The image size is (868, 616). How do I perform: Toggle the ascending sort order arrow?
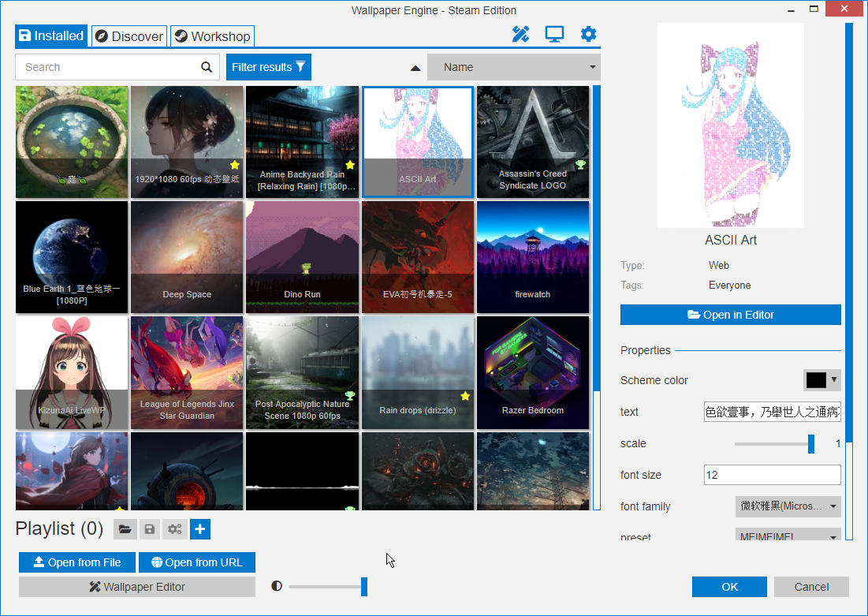[x=415, y=68]
